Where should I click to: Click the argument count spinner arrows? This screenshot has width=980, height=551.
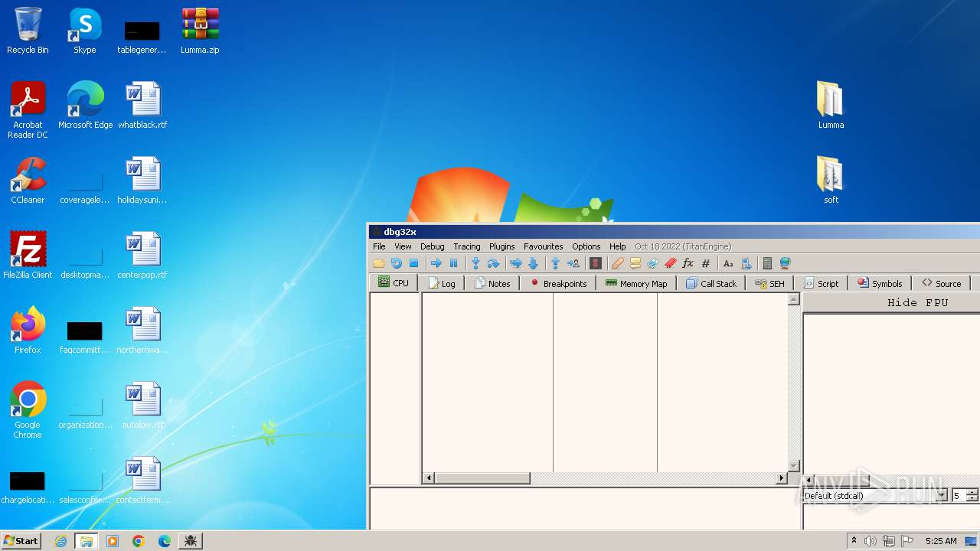pyautogui.click(x=972, y=496)
